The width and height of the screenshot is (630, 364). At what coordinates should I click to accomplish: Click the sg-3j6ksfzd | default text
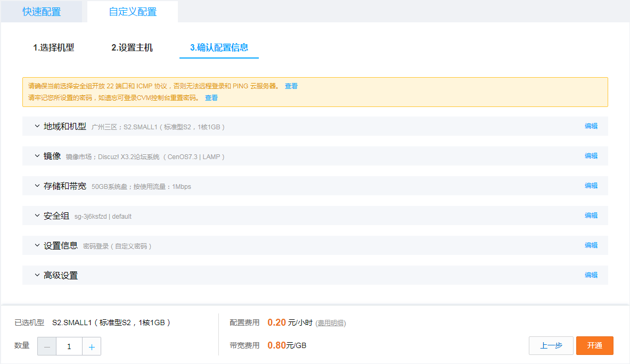[x=103, y=216]
